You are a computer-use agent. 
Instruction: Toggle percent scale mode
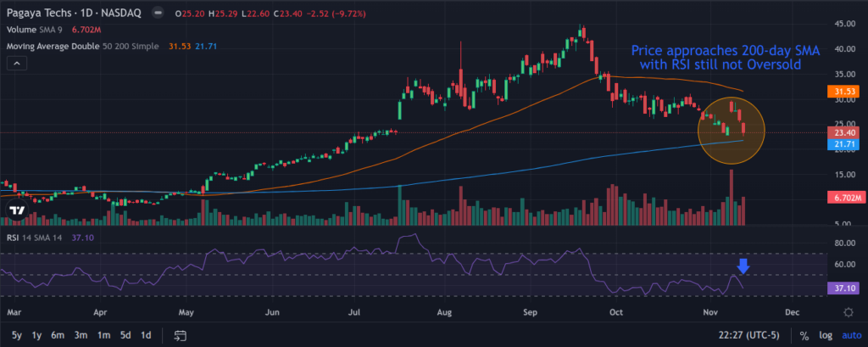pyautogui.click(x=804, y=334)
